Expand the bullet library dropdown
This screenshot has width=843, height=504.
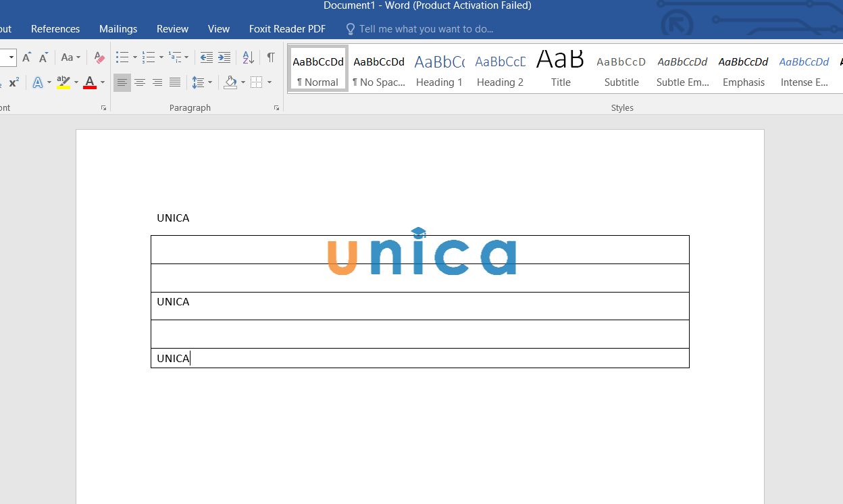(x=135, y=57)
